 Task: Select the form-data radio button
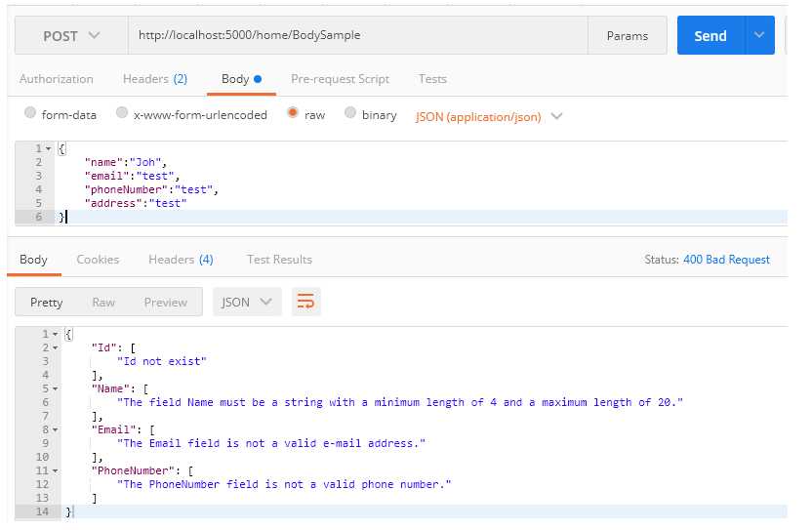[x=30, y=114]
